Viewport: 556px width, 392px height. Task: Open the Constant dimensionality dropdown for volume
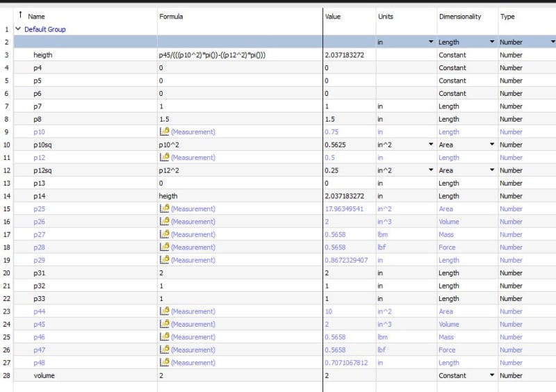[492, 375]
